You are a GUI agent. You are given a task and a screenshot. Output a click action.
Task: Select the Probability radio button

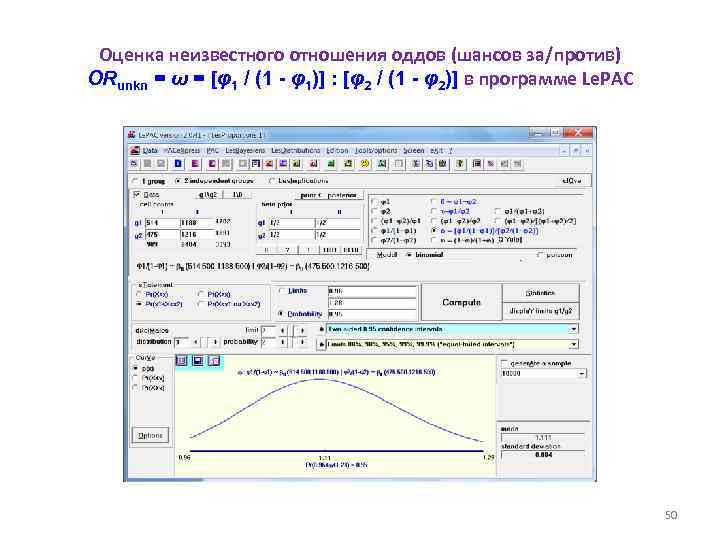point(281,314)
